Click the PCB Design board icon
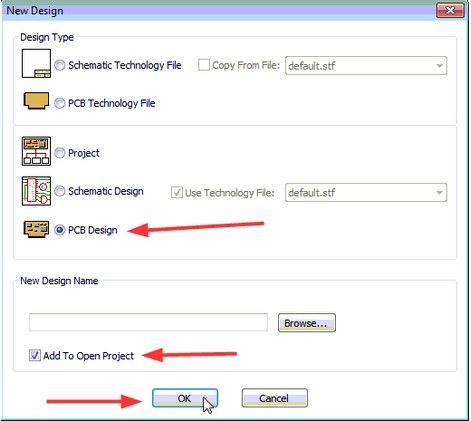This screenshot has width=471, height=421. [36, 229]
